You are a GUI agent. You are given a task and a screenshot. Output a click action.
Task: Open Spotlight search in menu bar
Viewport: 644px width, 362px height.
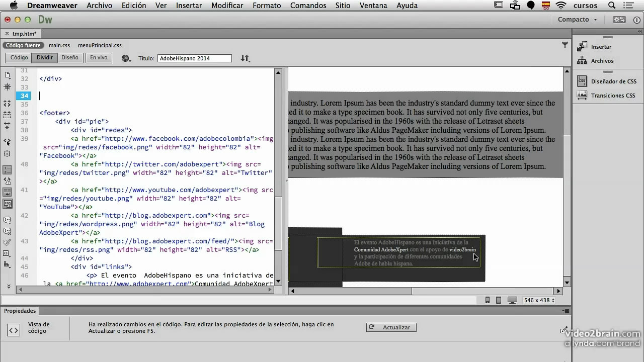[612, 6]
